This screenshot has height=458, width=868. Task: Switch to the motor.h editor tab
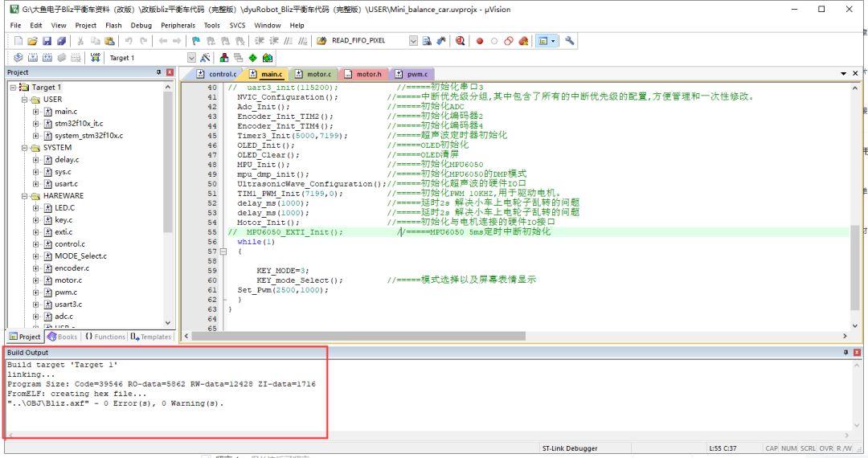364,74
